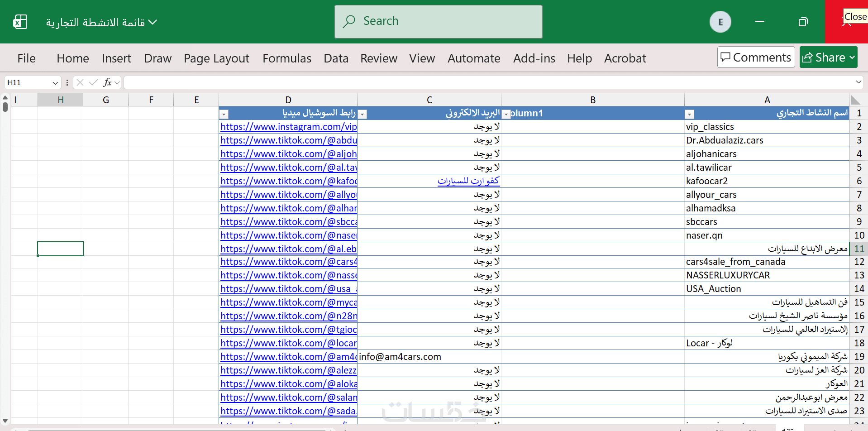Open the vip_classics Instagram link
The height and width of the screenshot is (431, 868).
(289, 127)
